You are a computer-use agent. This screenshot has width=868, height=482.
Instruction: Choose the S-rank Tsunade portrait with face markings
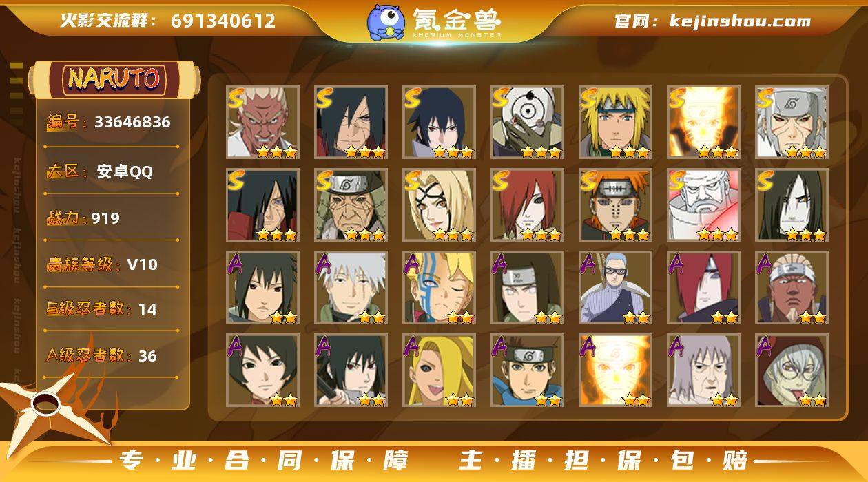439,205
